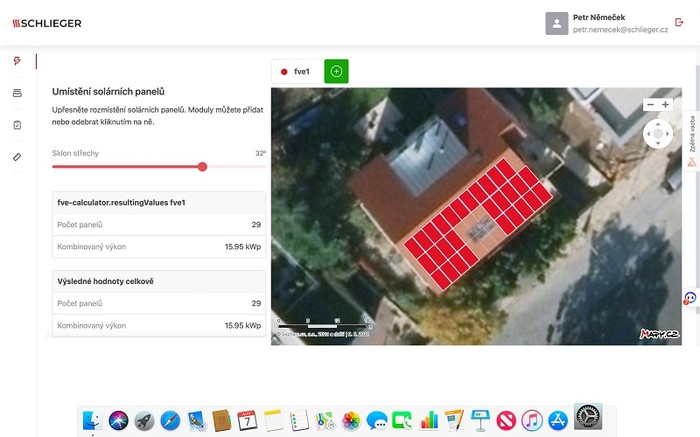Image resolution: width=700 pixels, height=437 pixels.
Task: Open System Preferences in the dock
Action: pos(587,420)
